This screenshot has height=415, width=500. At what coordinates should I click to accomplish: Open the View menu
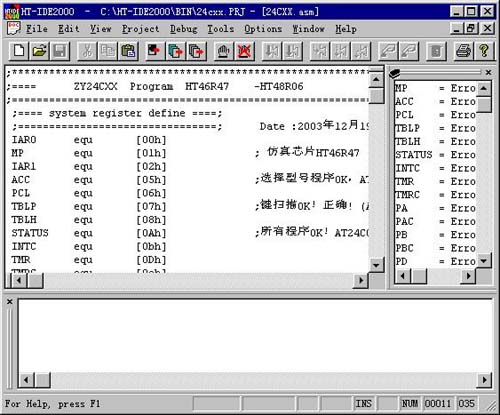[x=100, y=29]
